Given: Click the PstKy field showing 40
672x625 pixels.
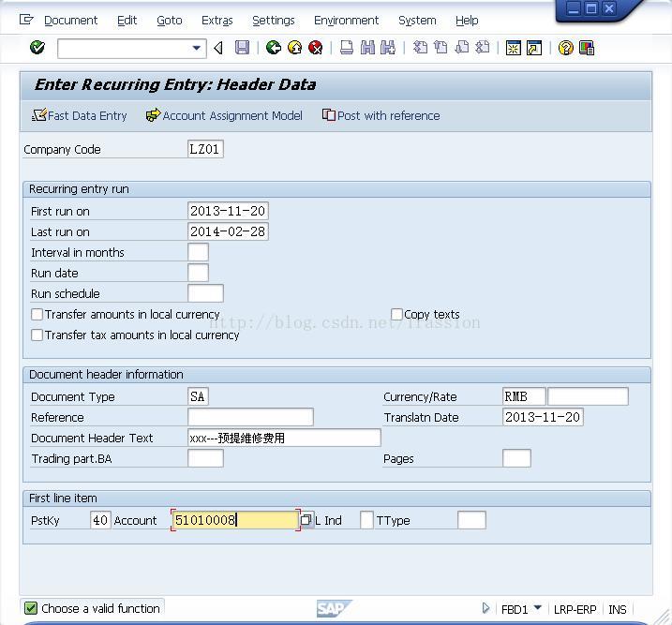Looking at the screenshot, I should [100, 520].
